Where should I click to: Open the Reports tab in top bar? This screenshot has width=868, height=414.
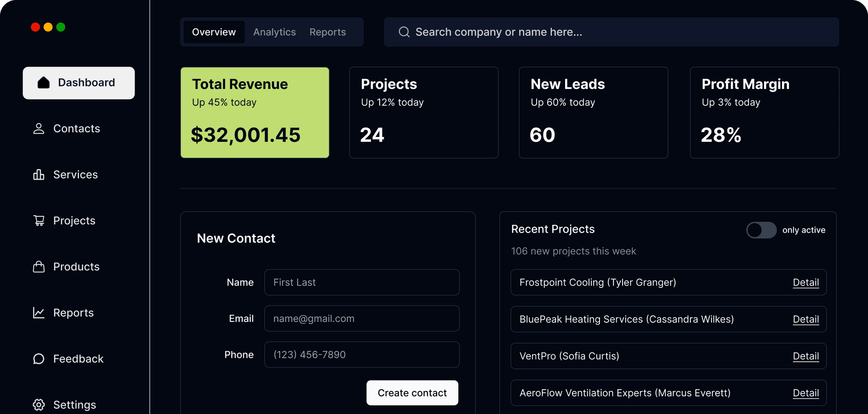[328, 32]
